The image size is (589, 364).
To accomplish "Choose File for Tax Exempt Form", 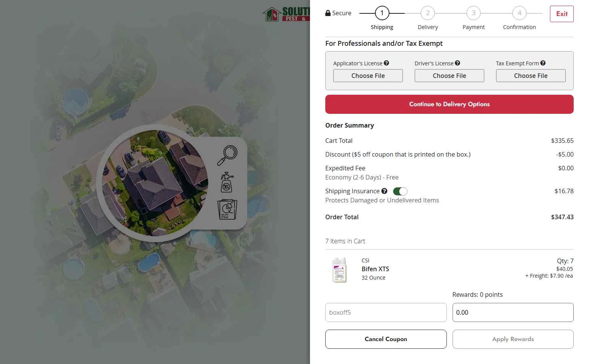I will click(x=531, y=76).
